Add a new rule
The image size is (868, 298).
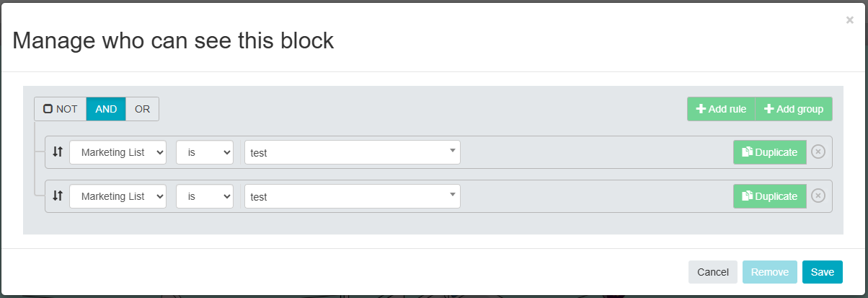pyautogui.click(x=721, y=109)
